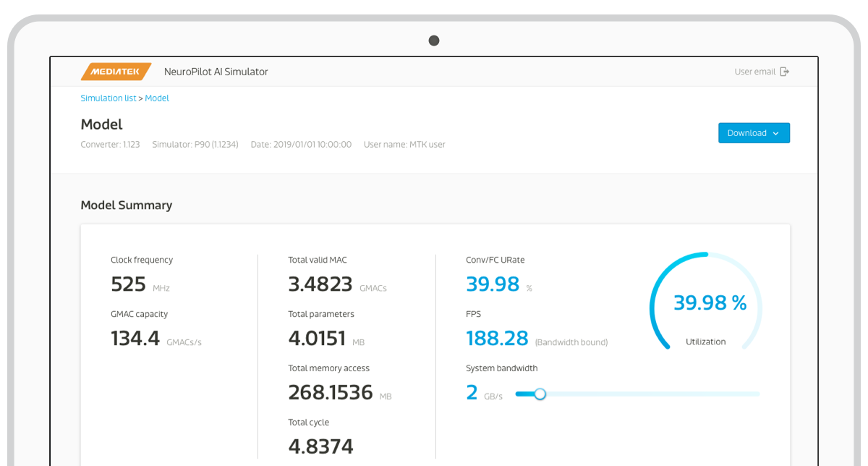Expand the Download dropdown chevron

coord(776,133)
